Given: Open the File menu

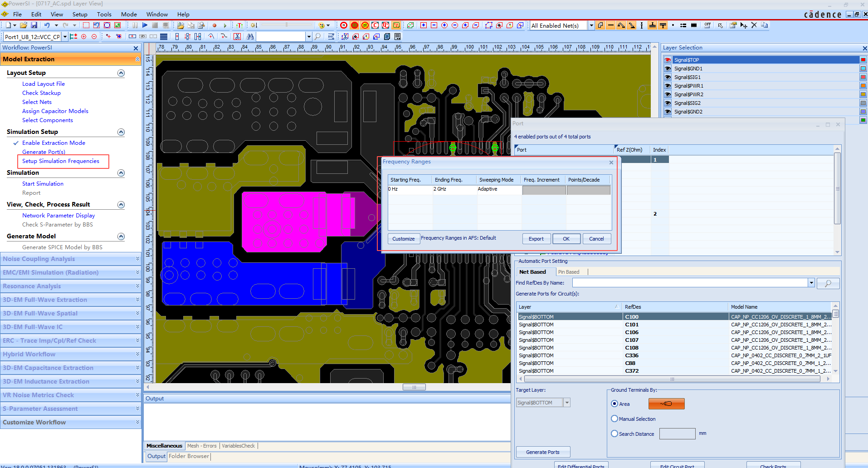Looking at the screenshot, I should click(17, 14).
